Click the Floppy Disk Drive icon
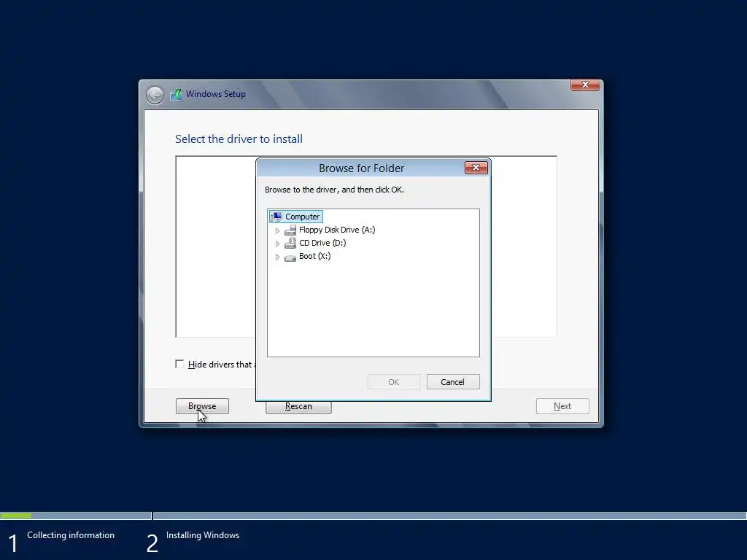 point(290,230)
